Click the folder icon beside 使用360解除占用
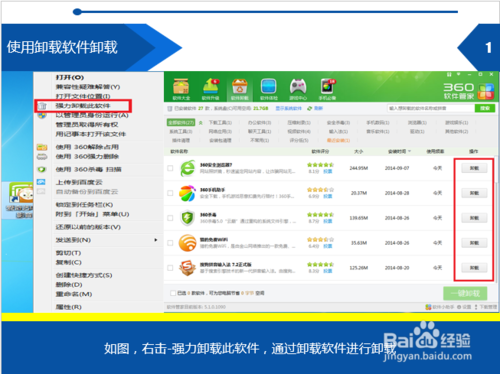The width and height of the screenshot is (500, 374). [42, 147]
